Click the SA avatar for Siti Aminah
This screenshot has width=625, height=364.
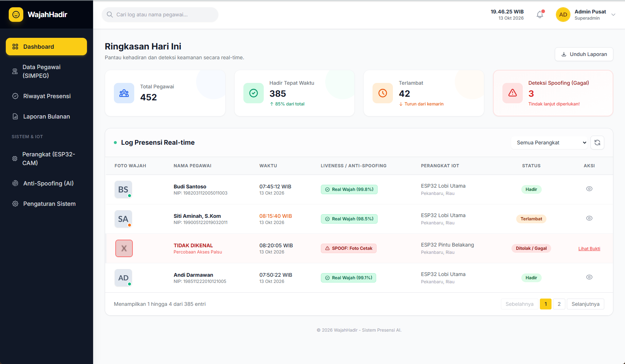[x=123, y=219]
